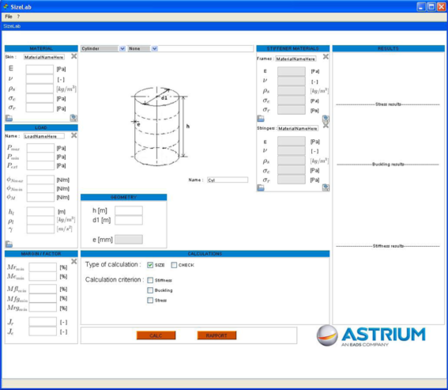
Task: Tick the Stiffness criterion checkbox
Action: click(150, 280)
